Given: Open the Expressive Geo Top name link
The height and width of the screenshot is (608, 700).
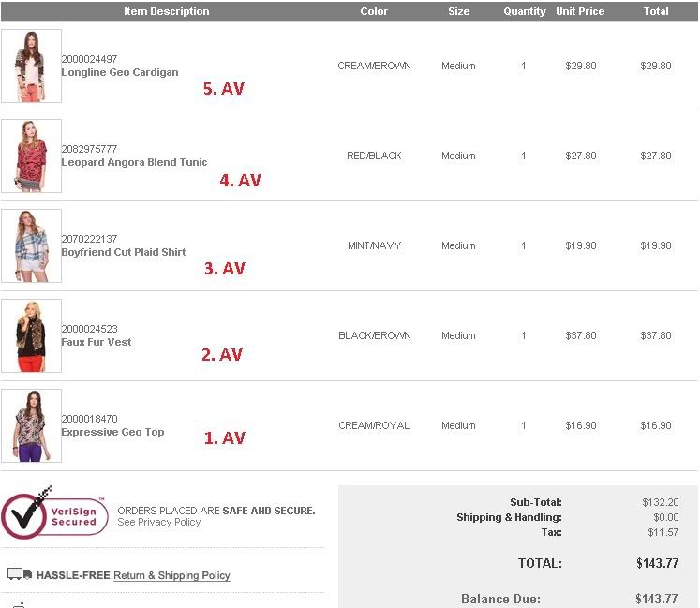Looking at the screenshot, I should click(112, 432).
